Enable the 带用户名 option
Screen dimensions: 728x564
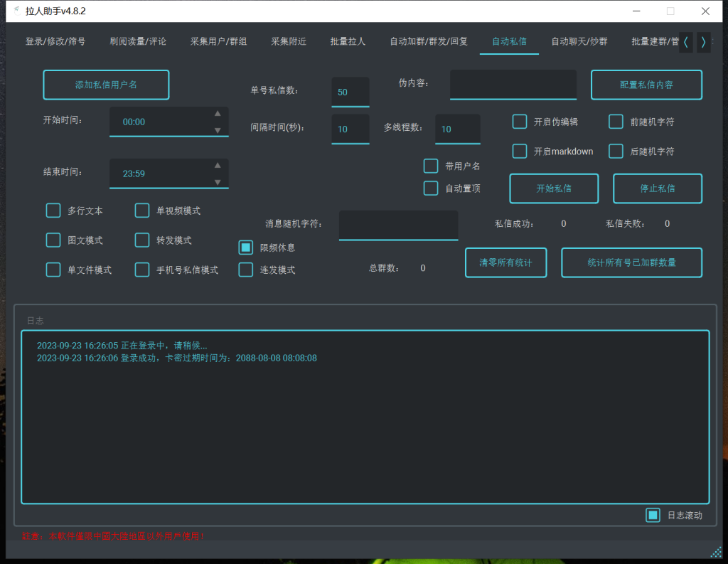(430, 166)
